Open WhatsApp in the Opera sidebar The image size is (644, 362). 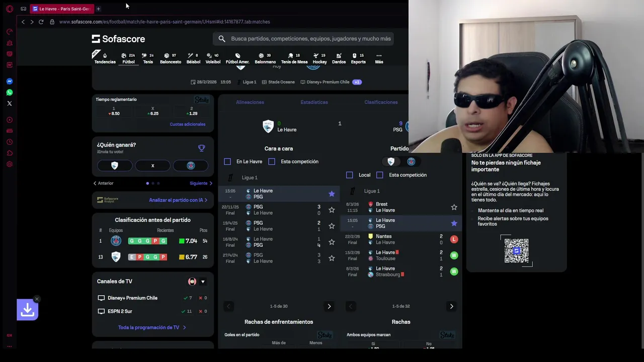coord(9,92)
